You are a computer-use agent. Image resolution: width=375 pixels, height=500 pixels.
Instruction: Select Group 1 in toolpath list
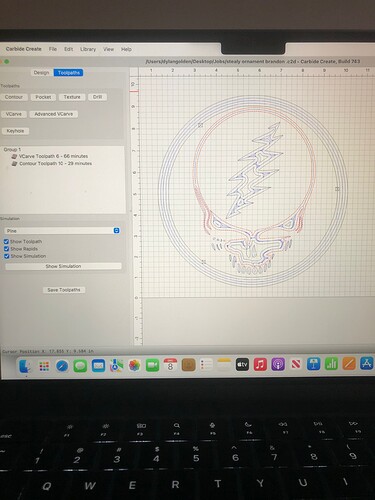click(12, 149)
